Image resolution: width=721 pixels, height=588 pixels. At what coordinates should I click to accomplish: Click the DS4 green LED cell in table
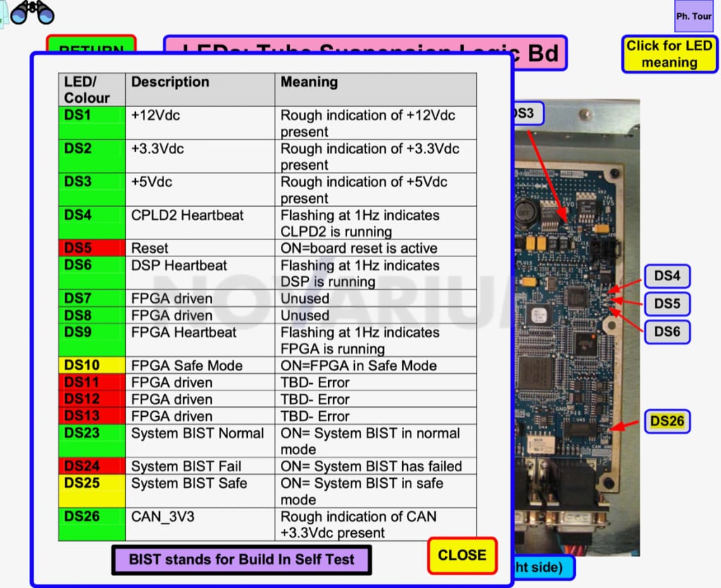92,223
